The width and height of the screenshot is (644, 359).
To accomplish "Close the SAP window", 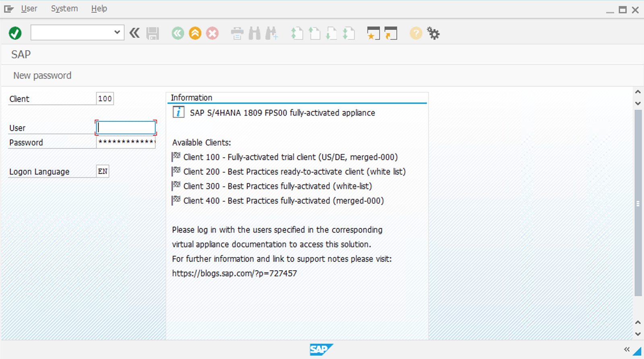I will pyautogui.click(x=635, y=10).
